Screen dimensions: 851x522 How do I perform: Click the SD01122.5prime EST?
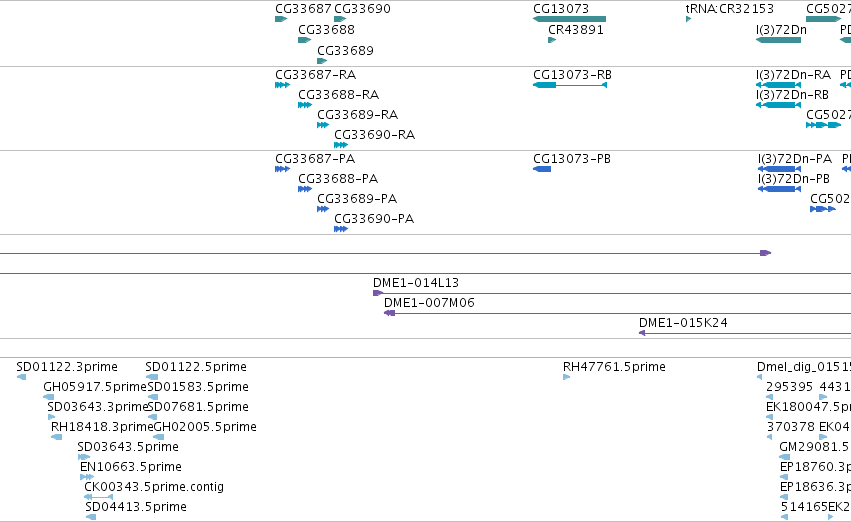(x=151, y=377)
